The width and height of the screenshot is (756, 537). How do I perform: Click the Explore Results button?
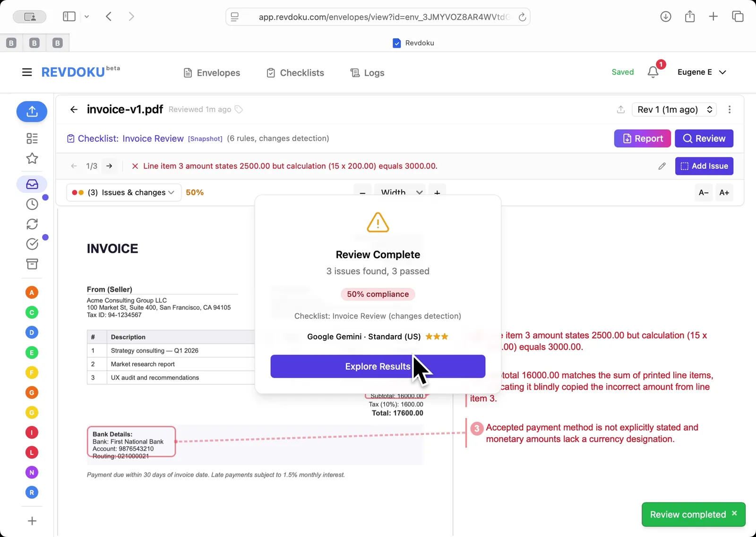click(378, 366)
